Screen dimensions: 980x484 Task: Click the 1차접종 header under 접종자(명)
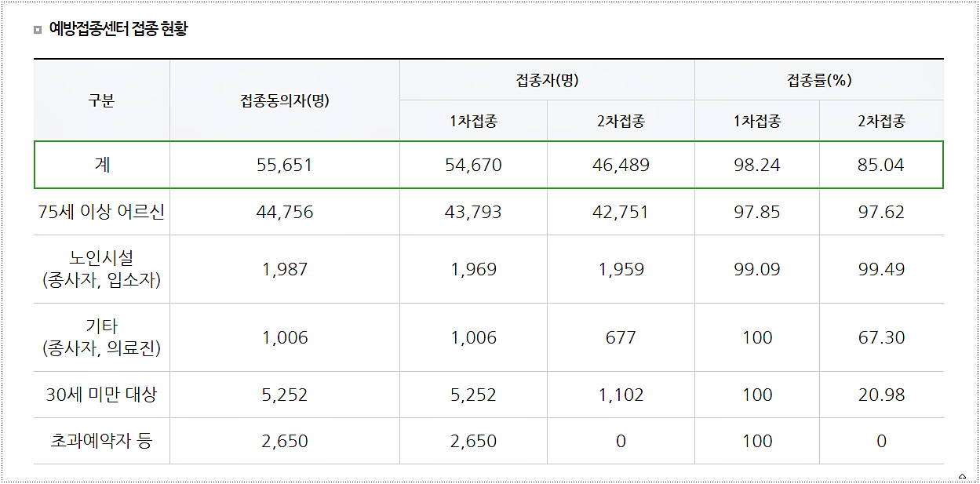click(x=473, y=121)
